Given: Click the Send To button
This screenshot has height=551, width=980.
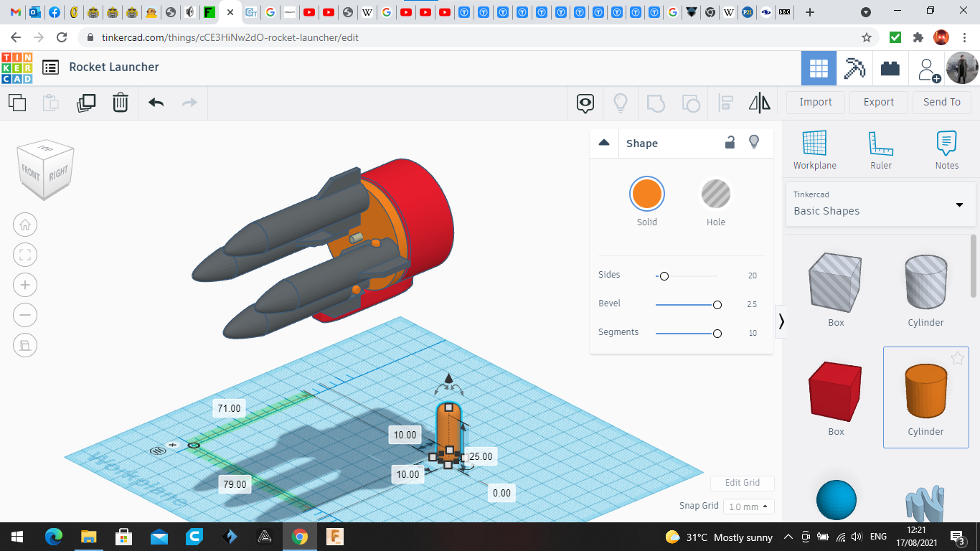Looking at the screenshot, I should pyautogui.click(x=942, y=102).
